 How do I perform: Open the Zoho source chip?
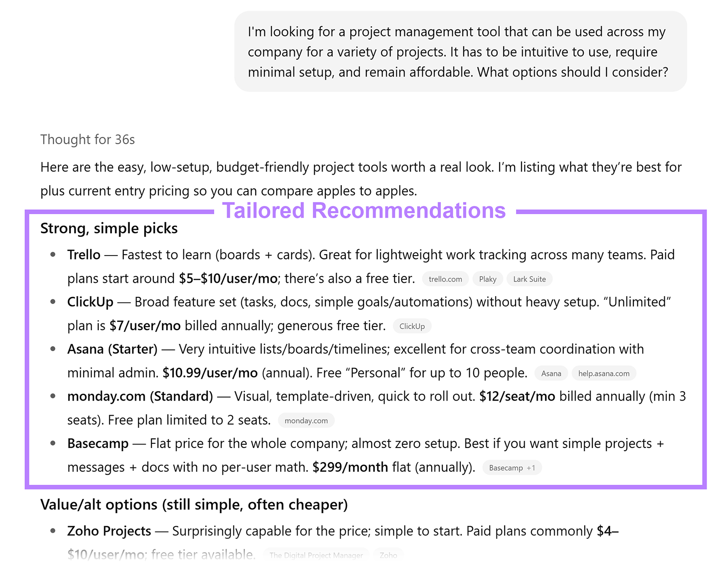point(388,555)
